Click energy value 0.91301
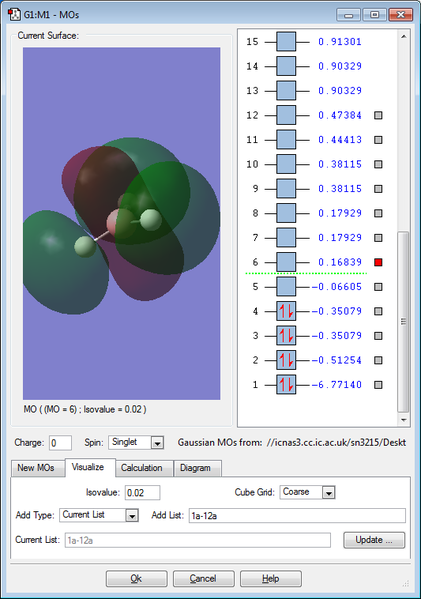The image size is (421, 599). 340,42
